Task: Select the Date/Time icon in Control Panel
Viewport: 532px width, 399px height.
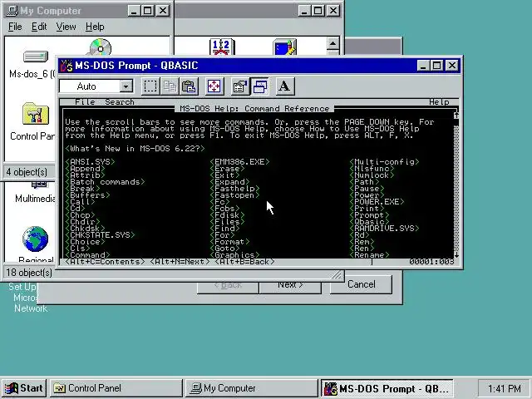Action: [222, 47]
